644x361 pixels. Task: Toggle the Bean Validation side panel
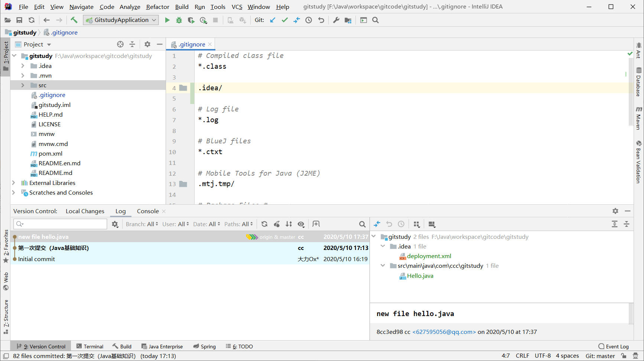[x=638, y=162]
